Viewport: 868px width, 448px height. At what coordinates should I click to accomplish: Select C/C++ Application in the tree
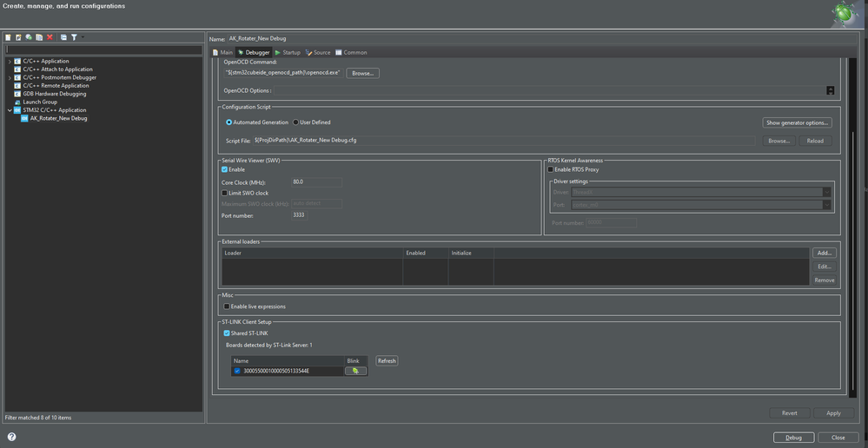click(46, 62)
